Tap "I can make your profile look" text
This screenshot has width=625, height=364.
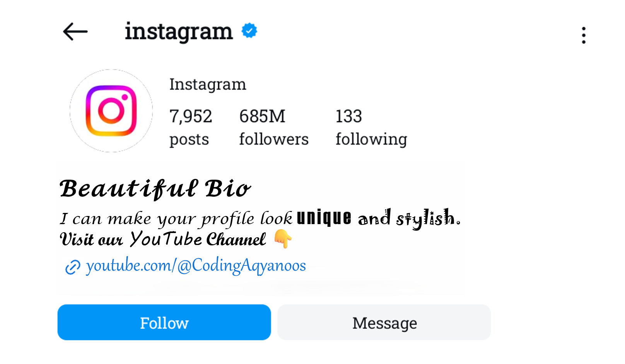[176, 219]
